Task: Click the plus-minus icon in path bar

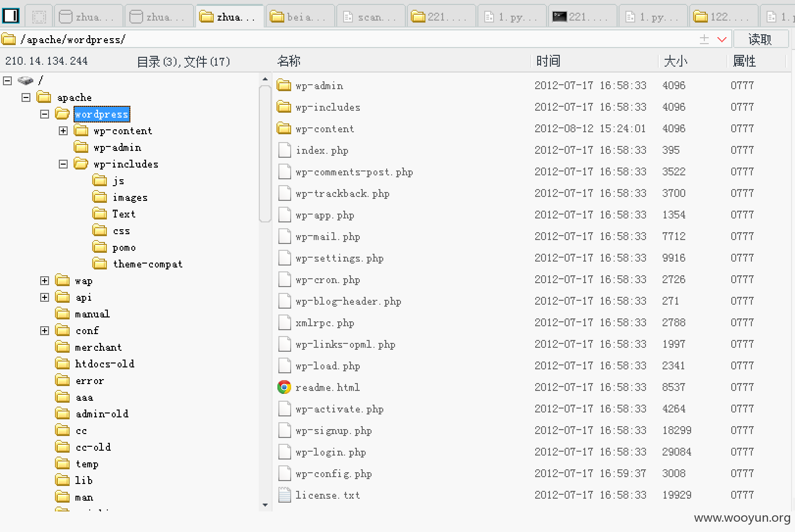Action: (704, 39)
